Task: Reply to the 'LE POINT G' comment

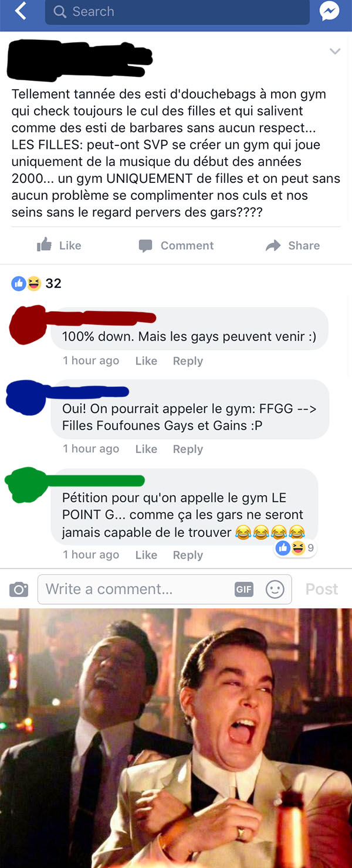Action: pos(188,555)
